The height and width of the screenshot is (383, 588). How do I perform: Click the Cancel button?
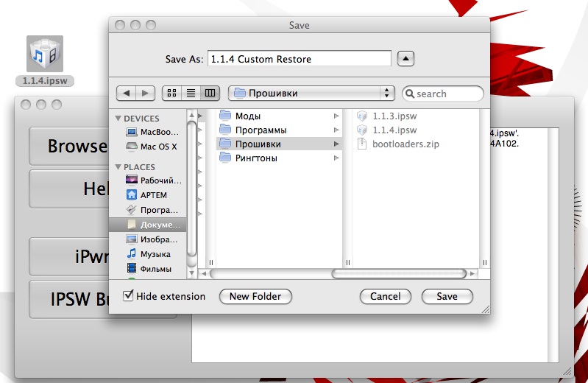click(x=385, y=296)
